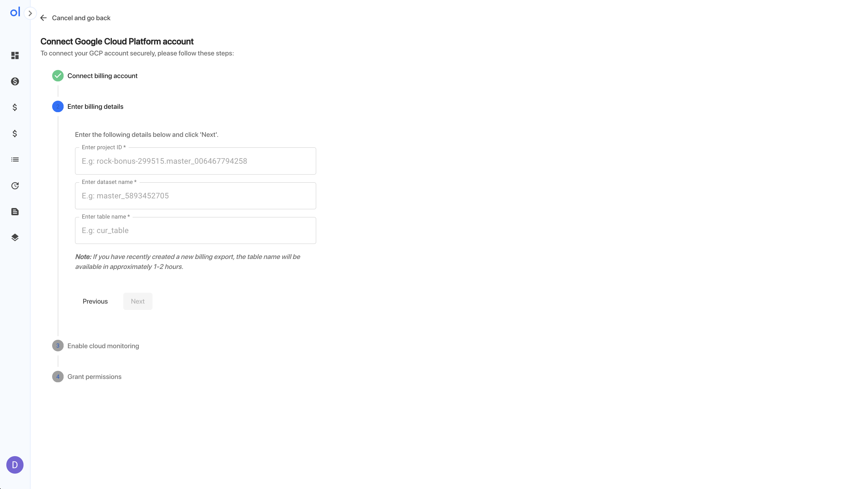868x489 pixels.
Task: Select the circular refresh/sync icon
Action: click(x=15, y=185)
